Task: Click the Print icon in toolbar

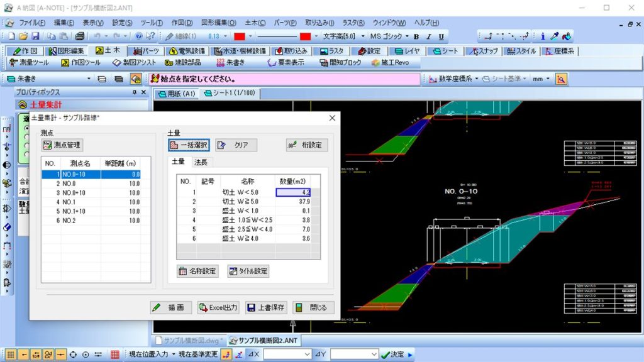Action: (80, 36)
